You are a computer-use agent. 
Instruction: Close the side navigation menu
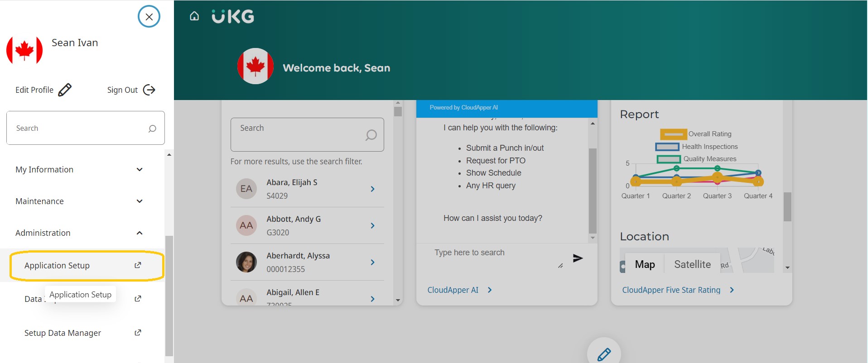(149, 17)
